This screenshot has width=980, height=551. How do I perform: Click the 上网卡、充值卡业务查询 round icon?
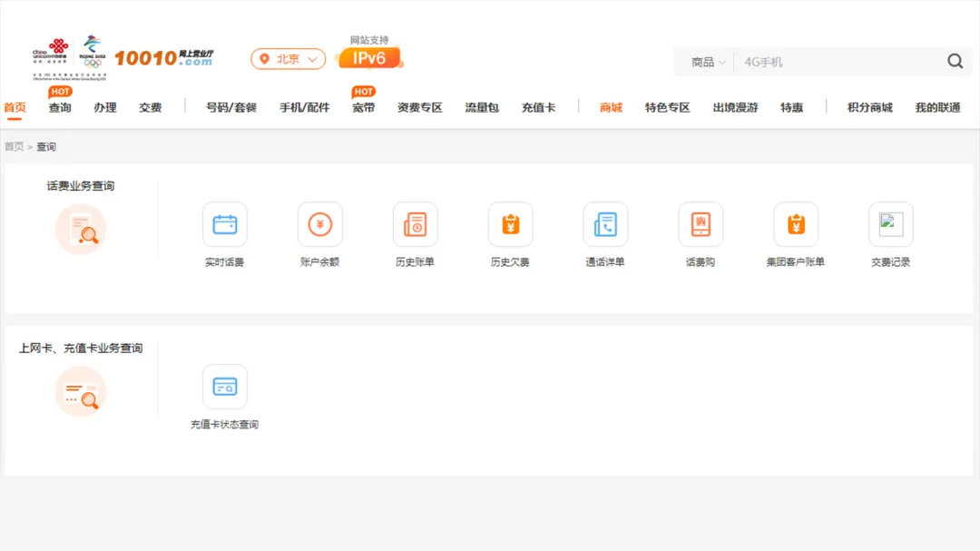[81, 391]
